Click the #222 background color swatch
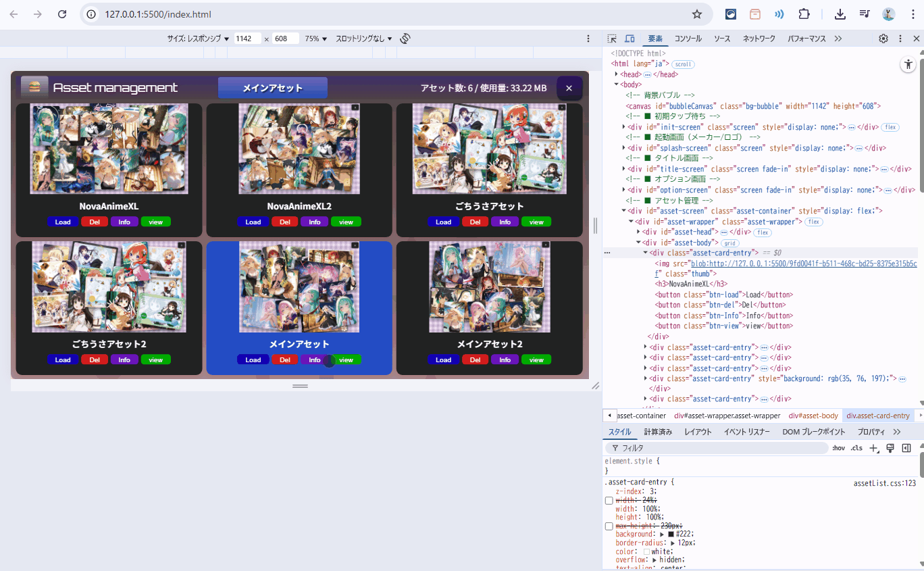924x571 pixels. (671, 534)
